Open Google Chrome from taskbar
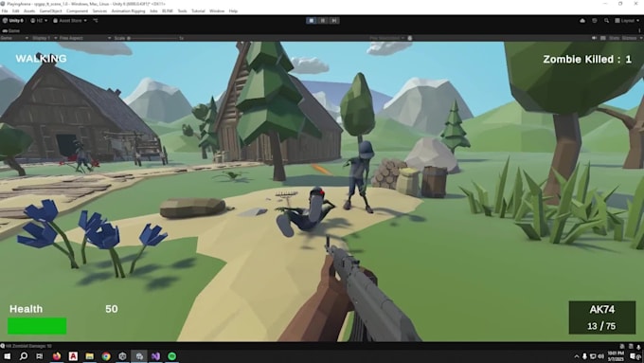 click(x=106, y=356)
